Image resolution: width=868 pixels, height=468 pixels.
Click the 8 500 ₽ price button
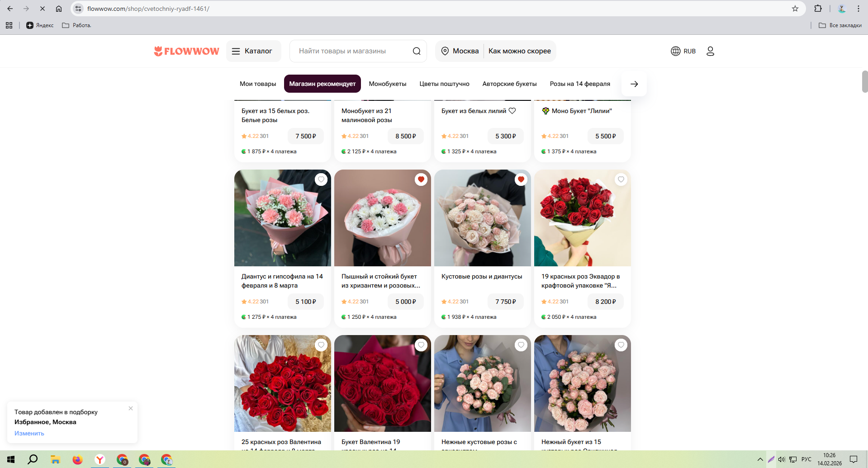(406, 136)
